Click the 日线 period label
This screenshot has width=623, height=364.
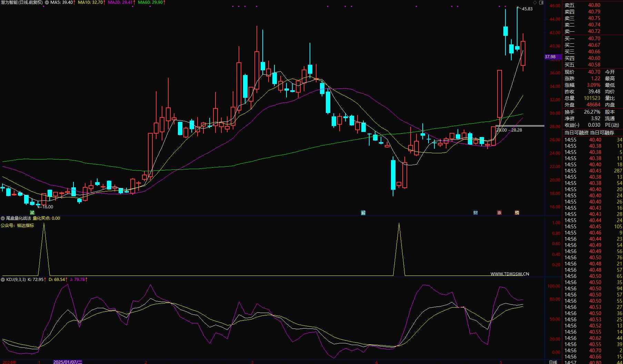(553, 362)
